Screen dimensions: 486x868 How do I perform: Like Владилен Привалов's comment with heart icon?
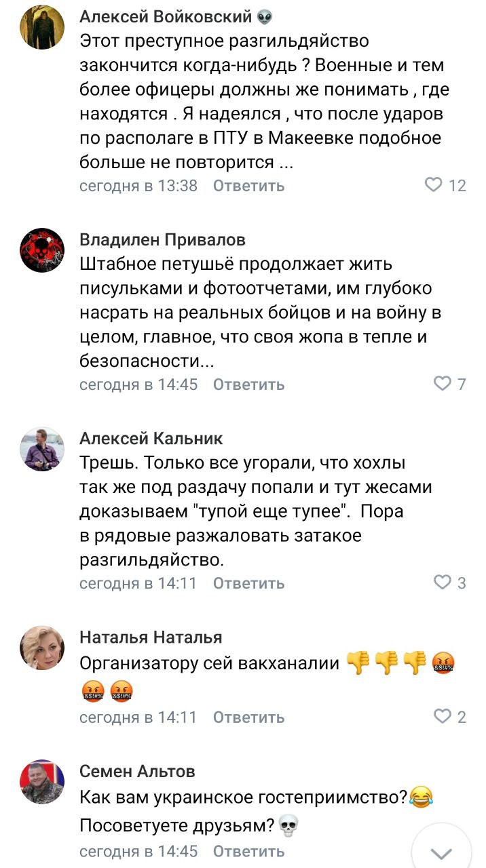pos(443,384)
